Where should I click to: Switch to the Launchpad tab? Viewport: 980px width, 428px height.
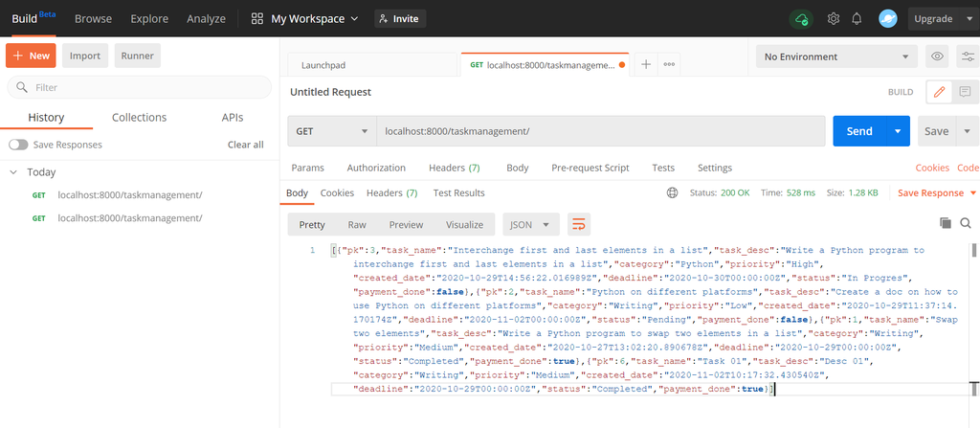coord(372,64)
